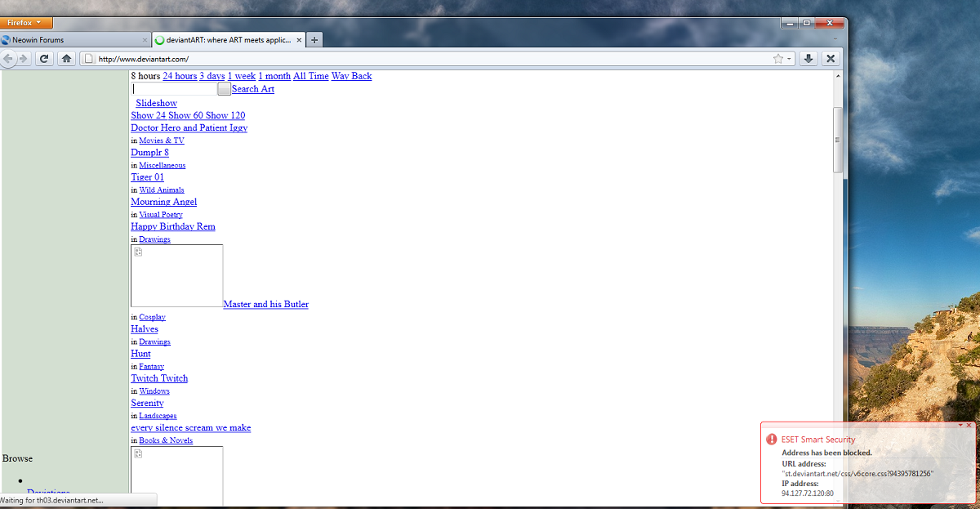Click the search submit button
980x509 pixels.
224,89
